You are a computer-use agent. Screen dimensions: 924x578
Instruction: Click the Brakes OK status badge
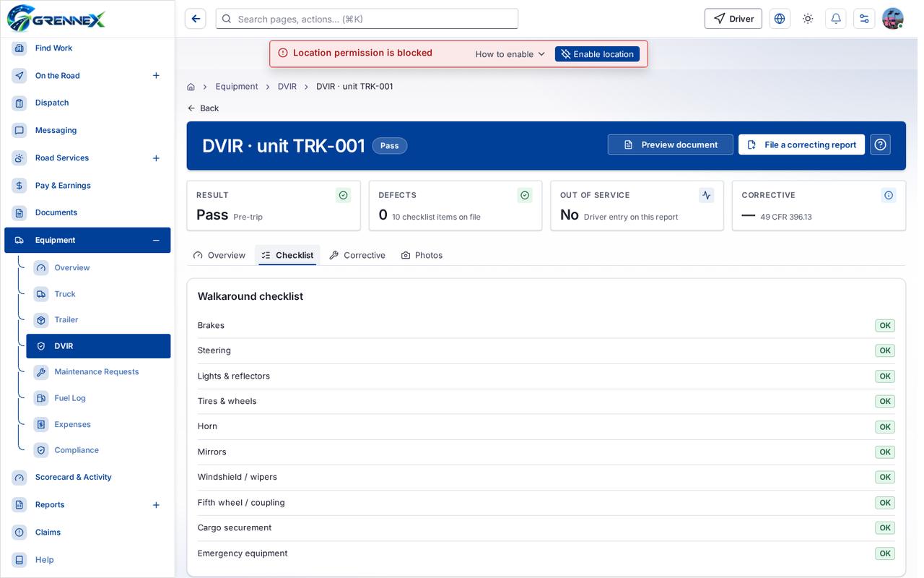click(x=885, y=326)
